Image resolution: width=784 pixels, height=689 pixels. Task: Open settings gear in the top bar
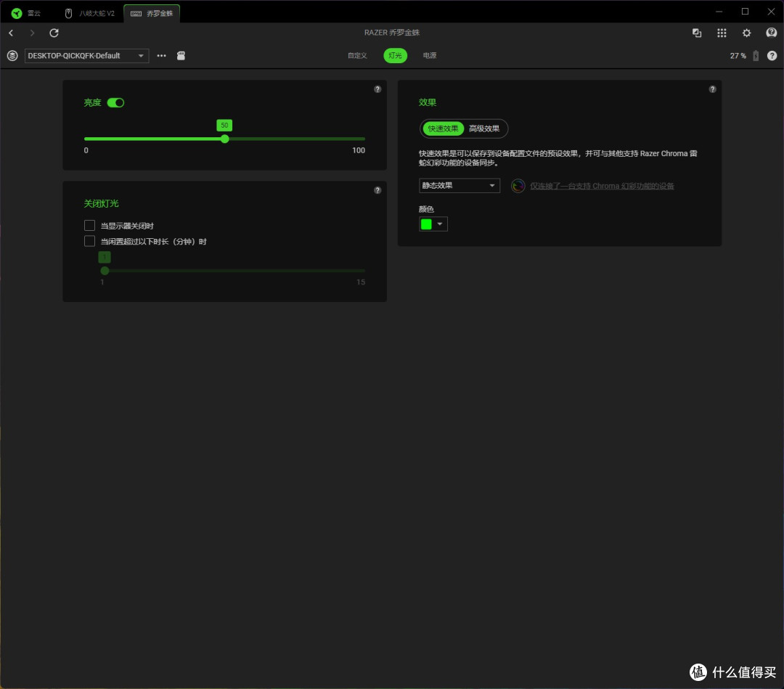pos(746,33)
